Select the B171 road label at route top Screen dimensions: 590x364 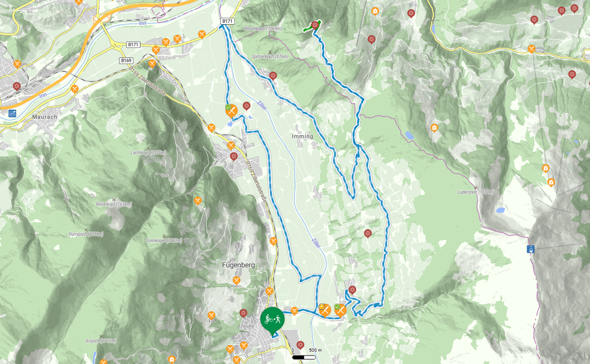pyautogui.click(x=227, y=21)
